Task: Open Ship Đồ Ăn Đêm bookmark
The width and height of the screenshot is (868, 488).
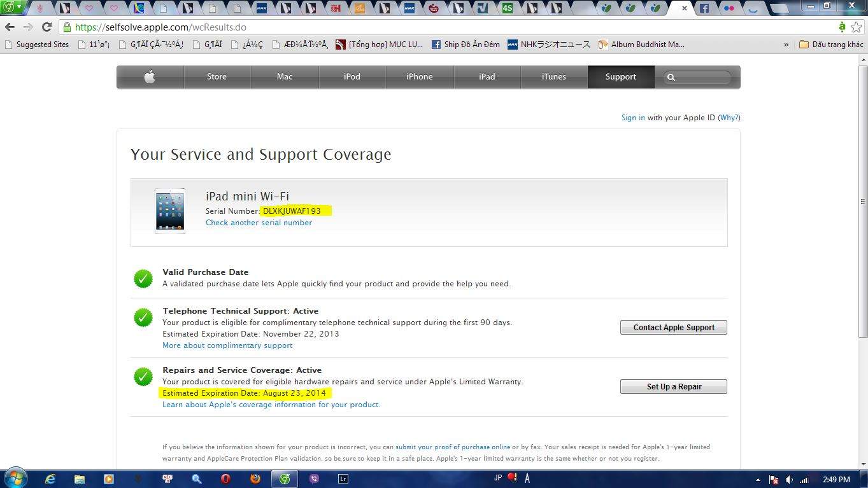Action: tap(466, 45)
